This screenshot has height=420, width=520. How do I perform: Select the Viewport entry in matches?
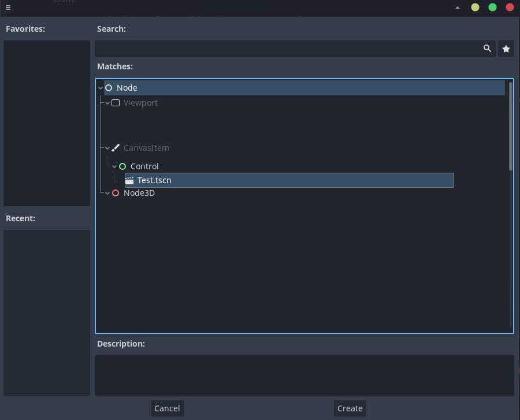(x=140, y=102)
